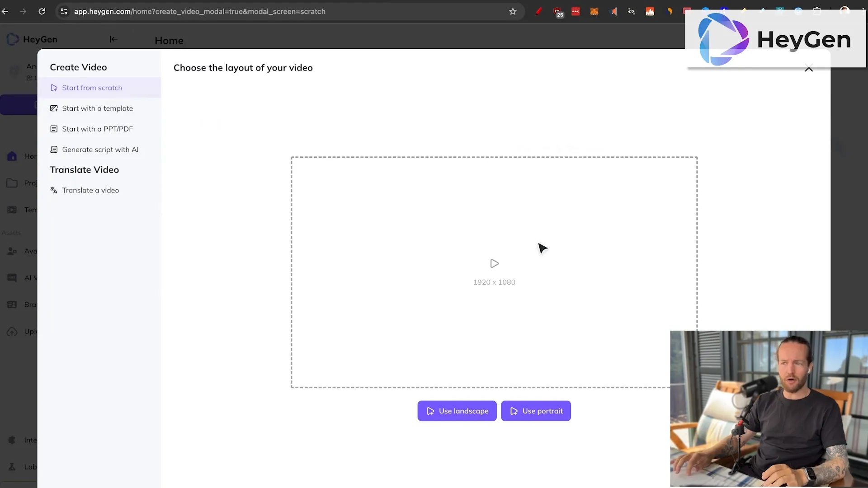Open the orange castle extension icon

(650, 12)
